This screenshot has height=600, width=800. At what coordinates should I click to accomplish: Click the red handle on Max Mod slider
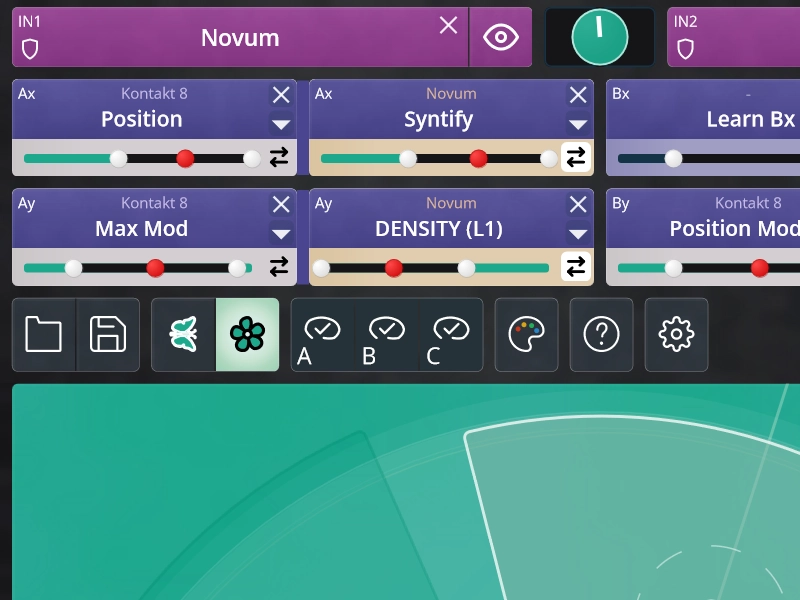(155, 268)
